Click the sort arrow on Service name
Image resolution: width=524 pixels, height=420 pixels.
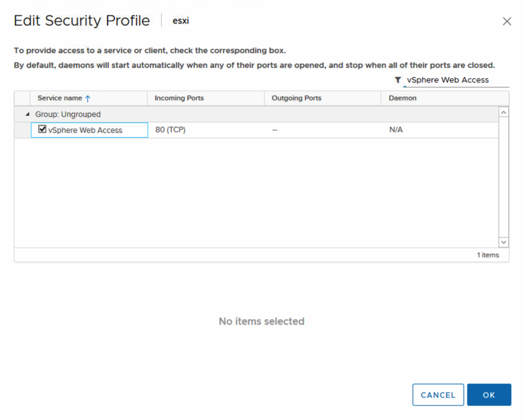88,98
